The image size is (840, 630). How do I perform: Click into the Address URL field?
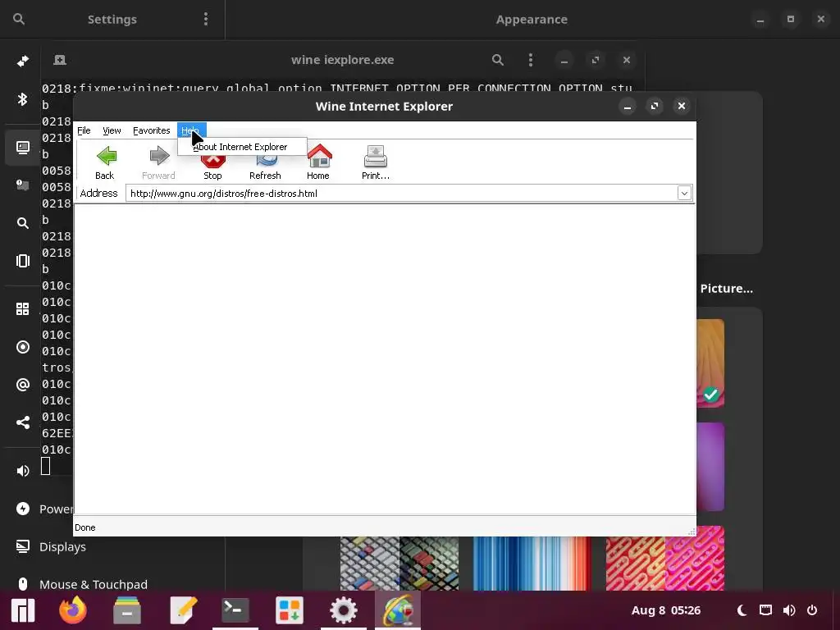pos(402,194)
